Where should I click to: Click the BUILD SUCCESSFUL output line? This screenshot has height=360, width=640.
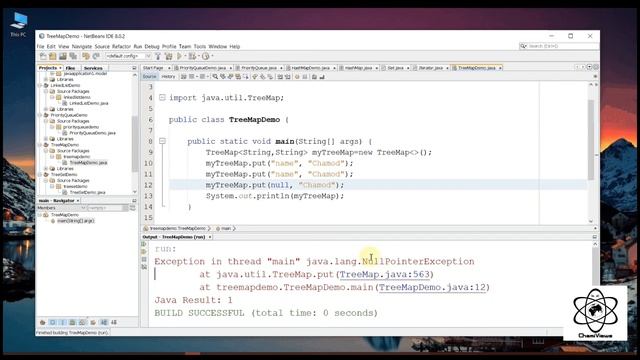(x=266, y=313)
